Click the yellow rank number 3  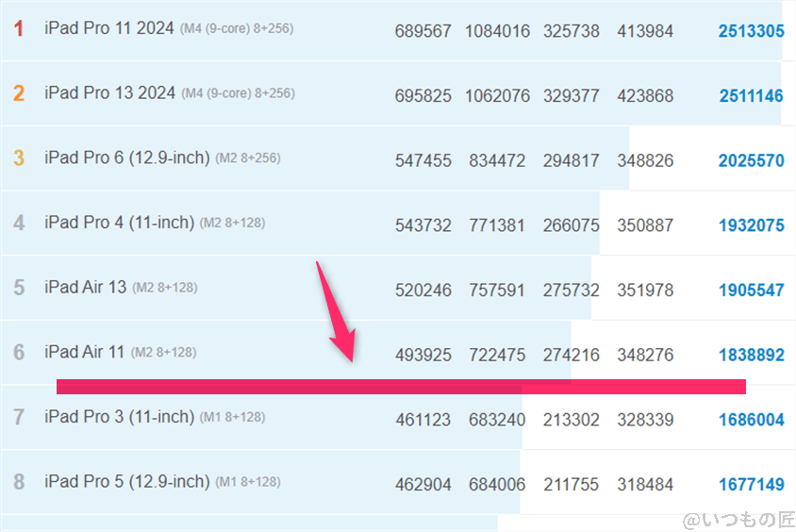[x=19, y=158]
